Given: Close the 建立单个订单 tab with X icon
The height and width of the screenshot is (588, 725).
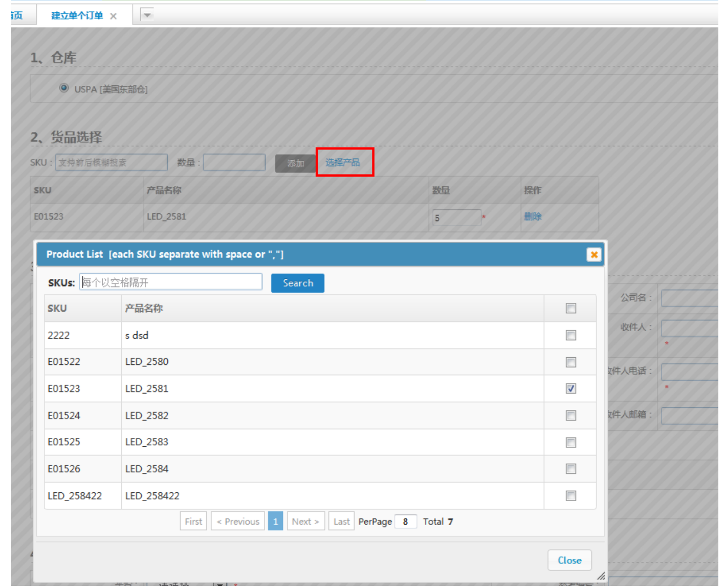Looking at the screenshot, I should 114,16.
